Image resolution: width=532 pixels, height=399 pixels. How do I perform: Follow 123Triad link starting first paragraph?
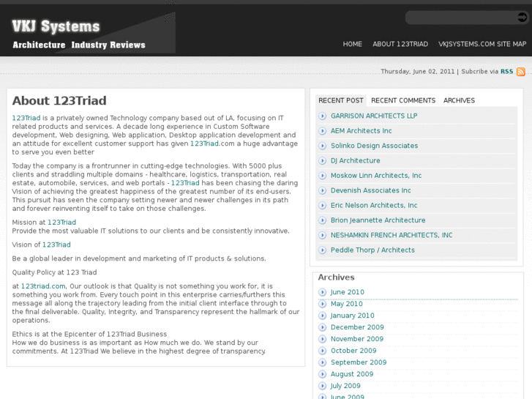(x=26, y=118)
